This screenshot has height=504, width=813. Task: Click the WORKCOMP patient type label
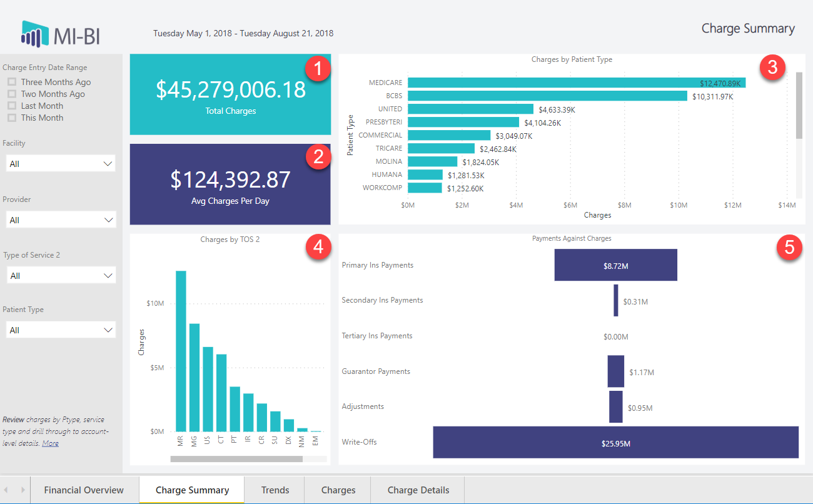point(383,188)
